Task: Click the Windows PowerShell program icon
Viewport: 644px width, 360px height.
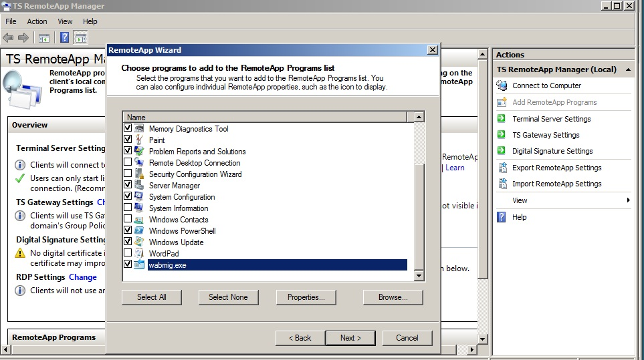Action: pyautogui.click(x=139, y=230)
